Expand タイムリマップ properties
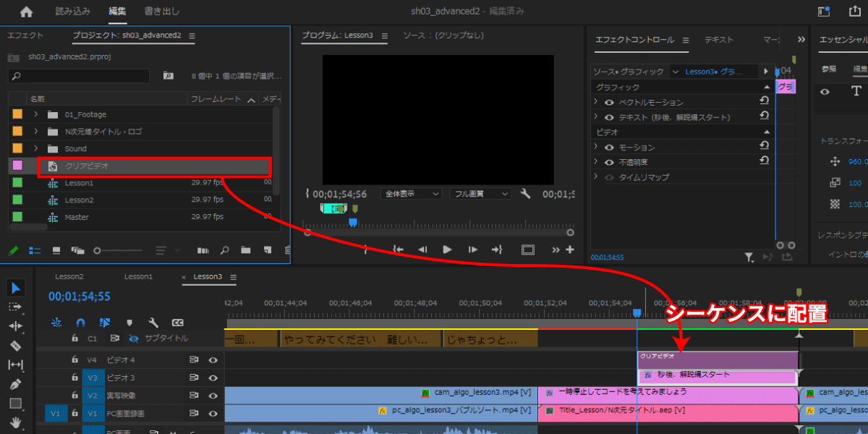Viewport: 868px width, 434px height. (x=596, y=177)
